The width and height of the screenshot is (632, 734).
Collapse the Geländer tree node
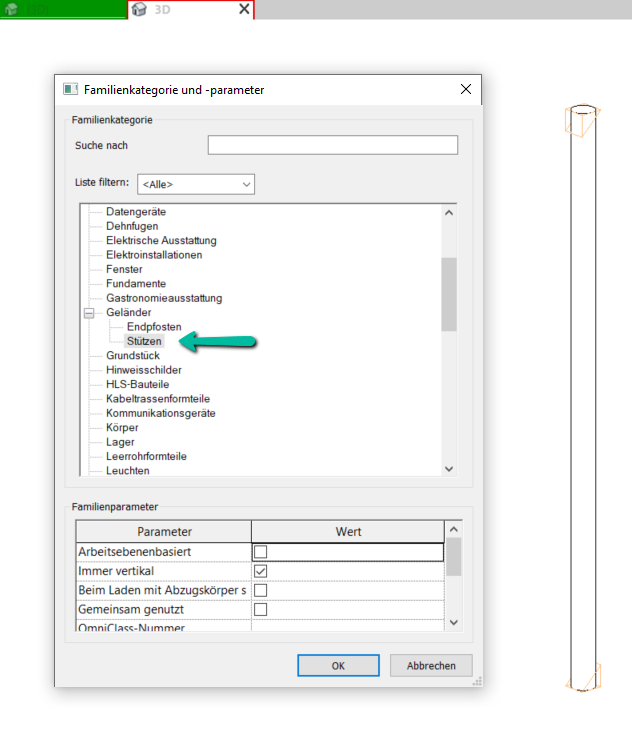pyautogui.click(x=89, y=313)
